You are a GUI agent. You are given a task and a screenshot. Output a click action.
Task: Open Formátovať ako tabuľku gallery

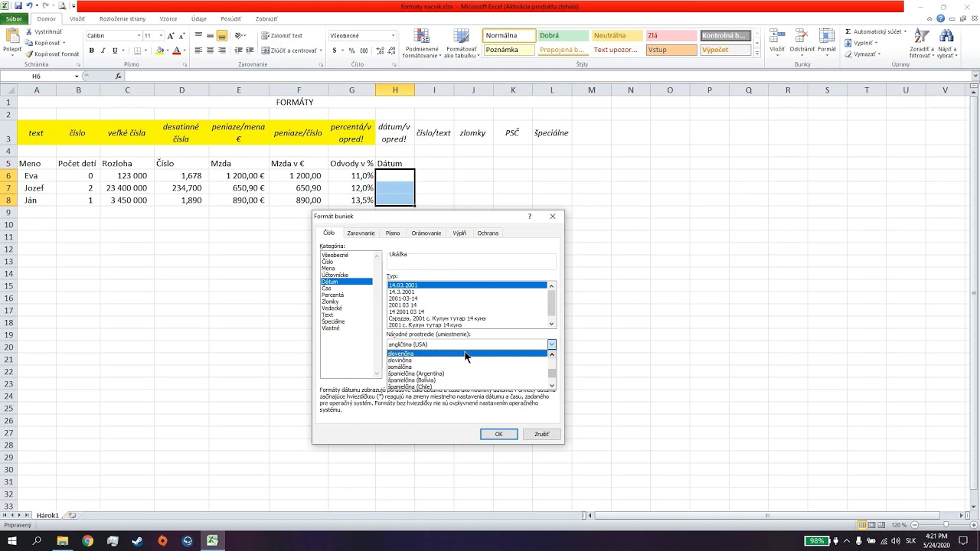462,44
